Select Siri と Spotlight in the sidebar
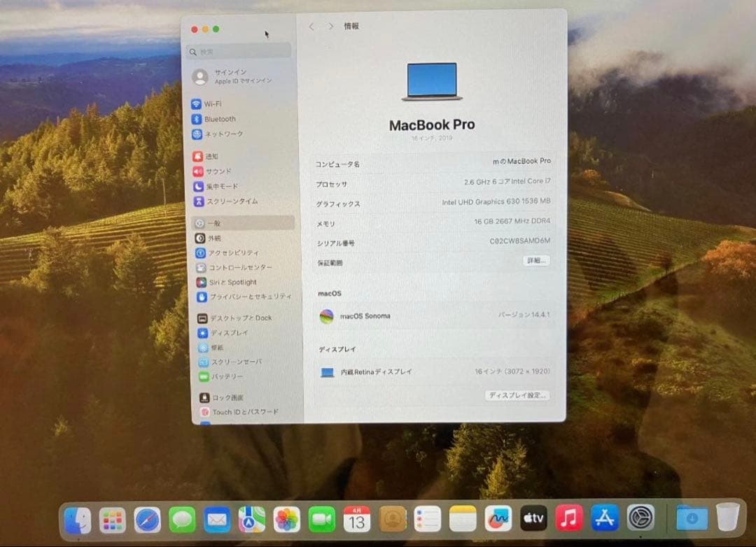Screen dimensions: 756x547 227,283
